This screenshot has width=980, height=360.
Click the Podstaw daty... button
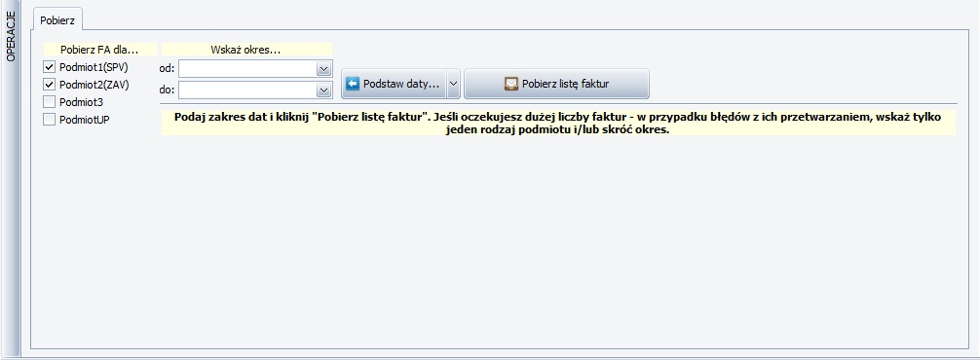(395, 84)
